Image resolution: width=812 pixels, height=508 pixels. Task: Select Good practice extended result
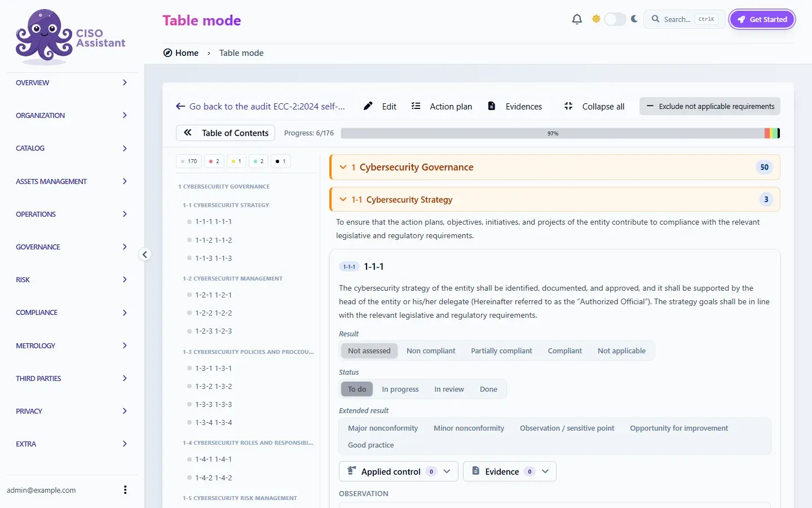point(371,445)
